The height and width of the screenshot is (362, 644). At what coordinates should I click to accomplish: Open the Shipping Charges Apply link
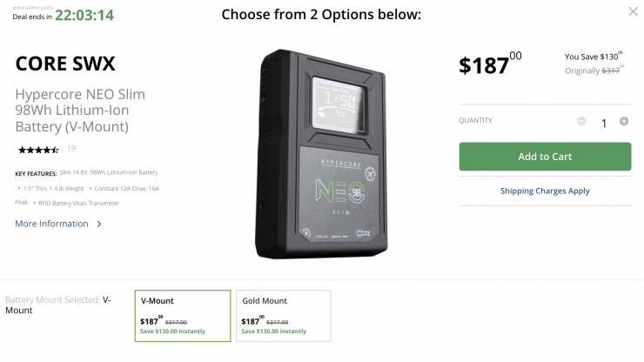tap(545, 191)
